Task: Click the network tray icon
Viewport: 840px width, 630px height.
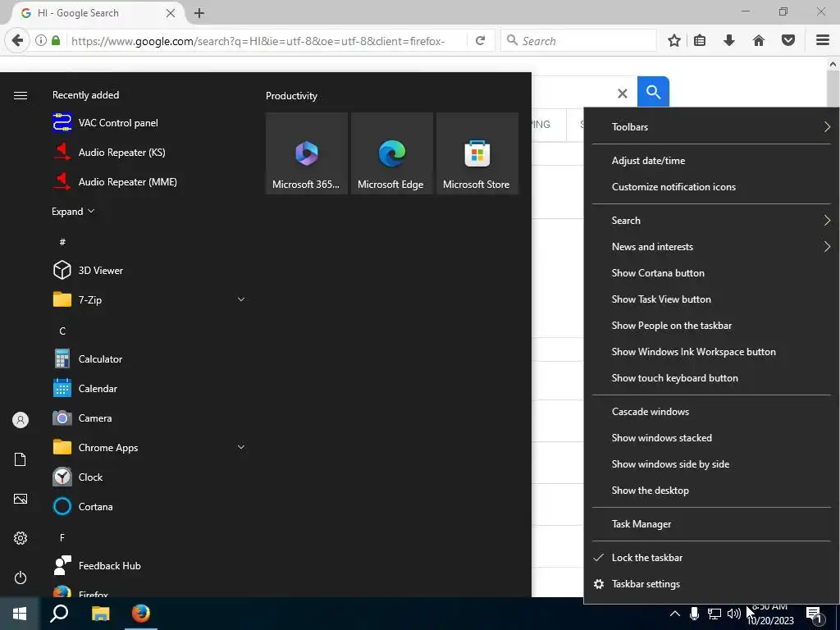Action: [714, 614]
